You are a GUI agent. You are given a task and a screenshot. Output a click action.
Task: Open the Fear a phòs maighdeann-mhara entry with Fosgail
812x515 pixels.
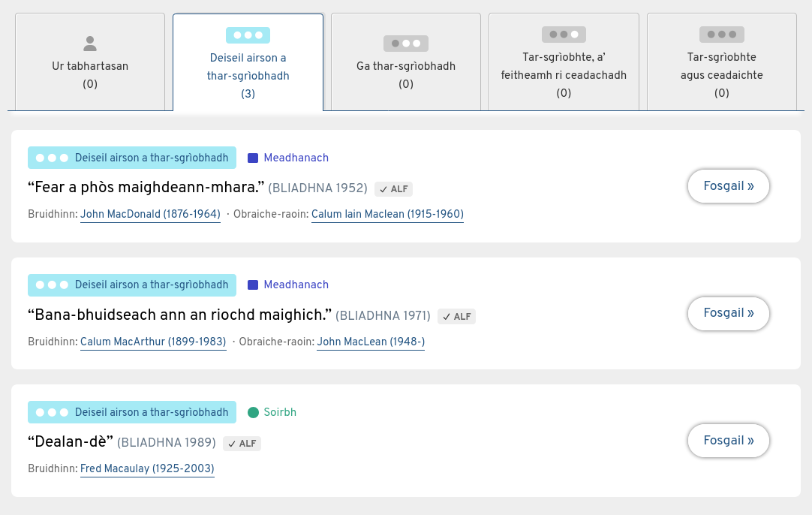728,186
